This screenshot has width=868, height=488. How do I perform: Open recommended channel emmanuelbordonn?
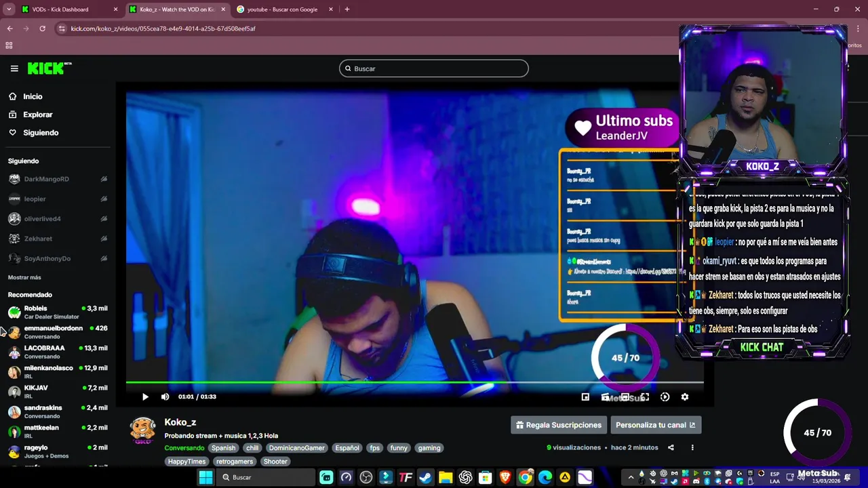click(58, 332)
